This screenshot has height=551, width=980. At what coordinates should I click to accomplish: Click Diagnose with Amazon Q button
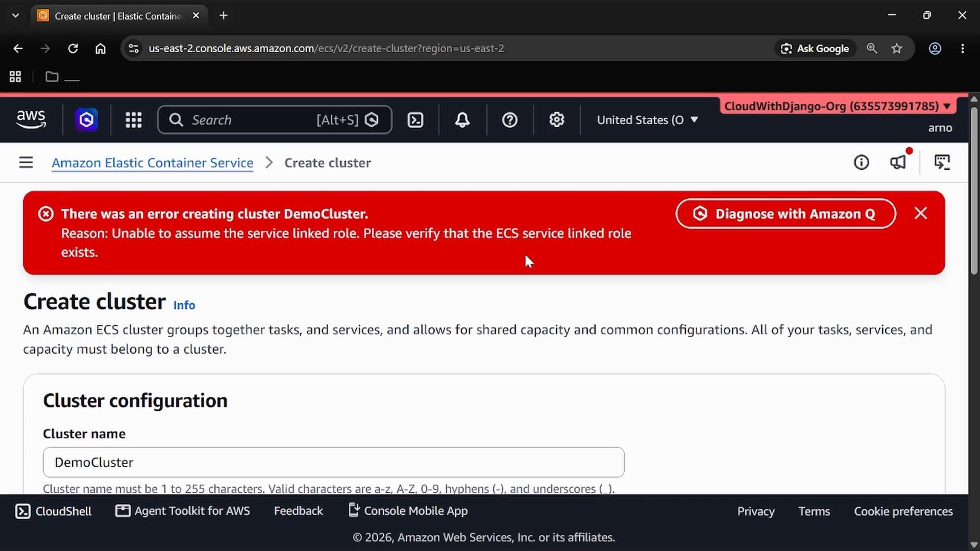click(x=786, y=214)
